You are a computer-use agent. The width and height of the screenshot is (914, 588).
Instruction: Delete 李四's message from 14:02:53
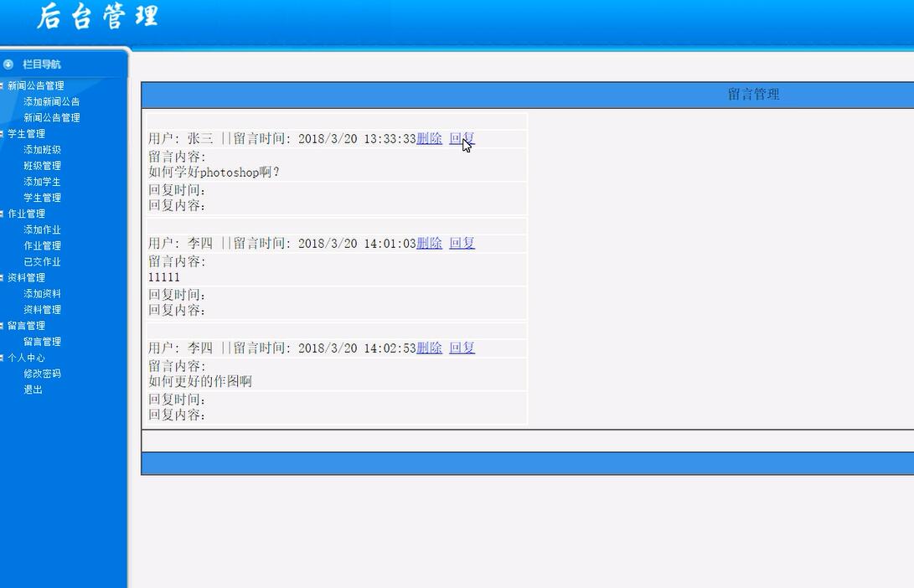coord(429,348)
